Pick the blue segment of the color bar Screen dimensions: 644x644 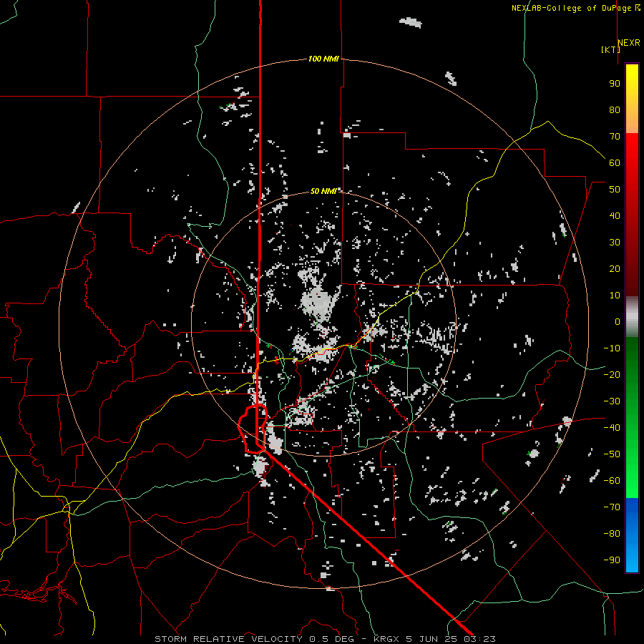pos(632,535)
